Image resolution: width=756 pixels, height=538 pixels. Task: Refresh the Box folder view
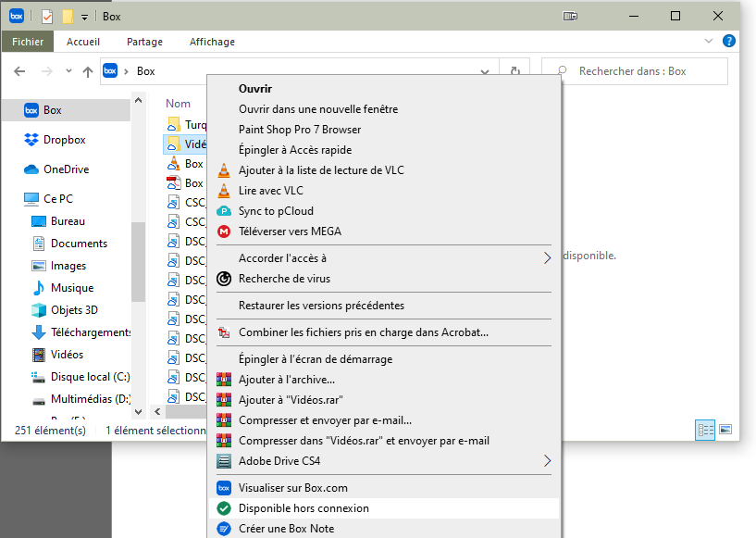[514, 71]
